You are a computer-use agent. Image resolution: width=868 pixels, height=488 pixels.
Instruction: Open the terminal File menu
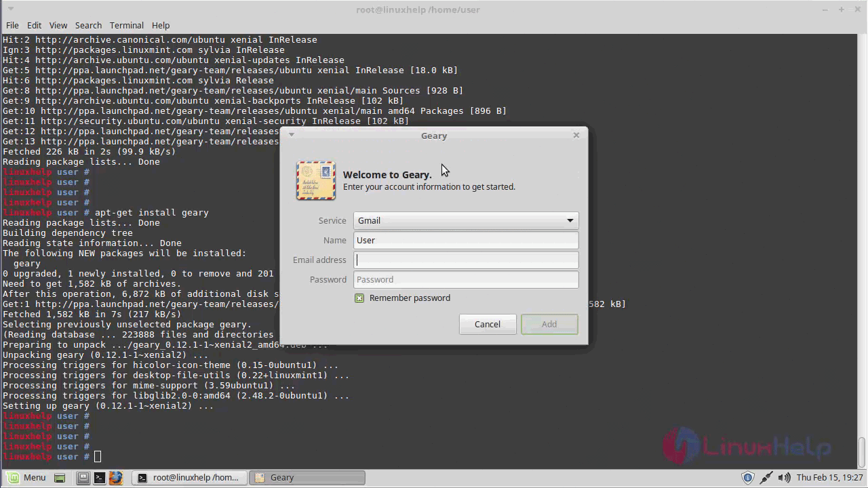[12, 25]
